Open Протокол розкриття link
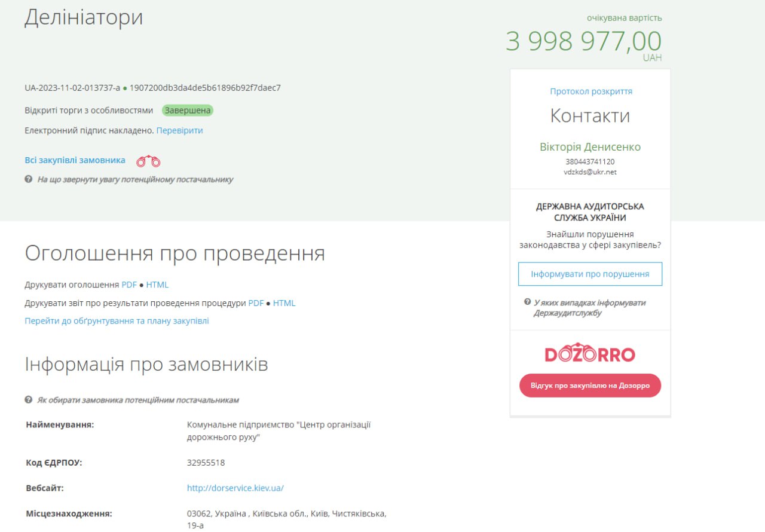Screen dimensions: 765x532 (591, 91)
